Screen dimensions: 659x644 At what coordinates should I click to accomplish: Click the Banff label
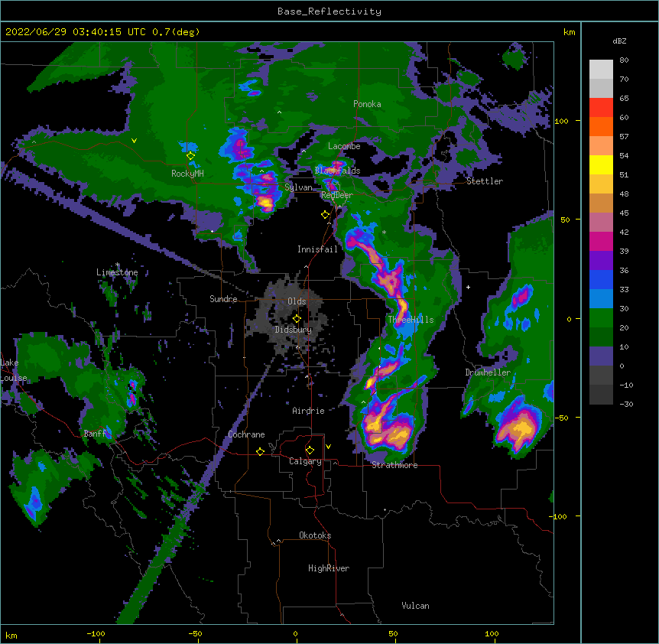(x=95, y=434)
